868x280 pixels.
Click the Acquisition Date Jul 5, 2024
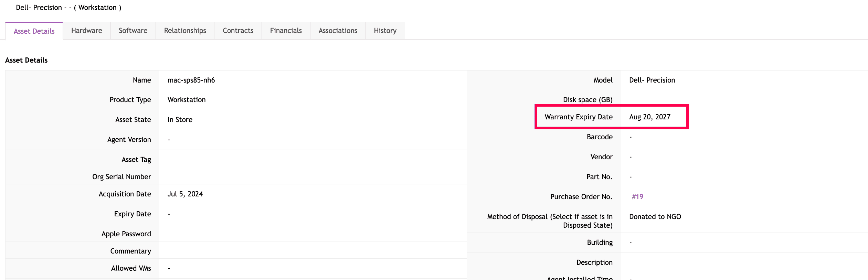coord(185,194)
